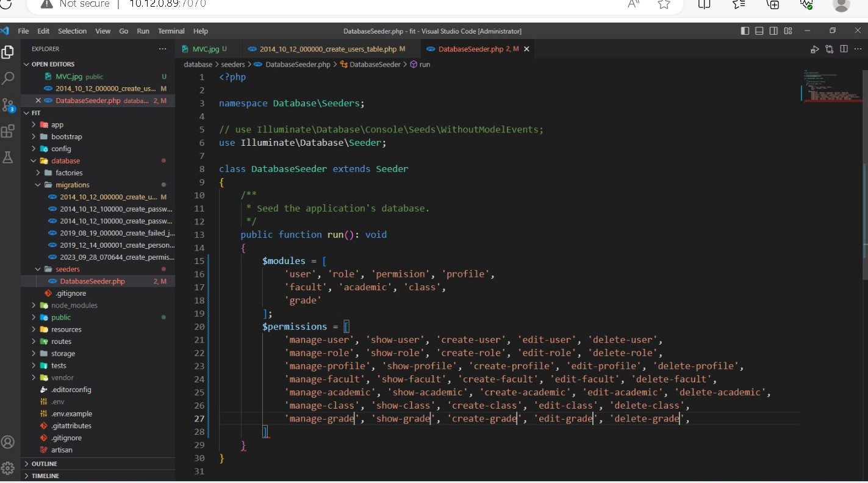Open the Terminal menu
The width and height of the screenshot is (868, 483).
click(171, 31)
